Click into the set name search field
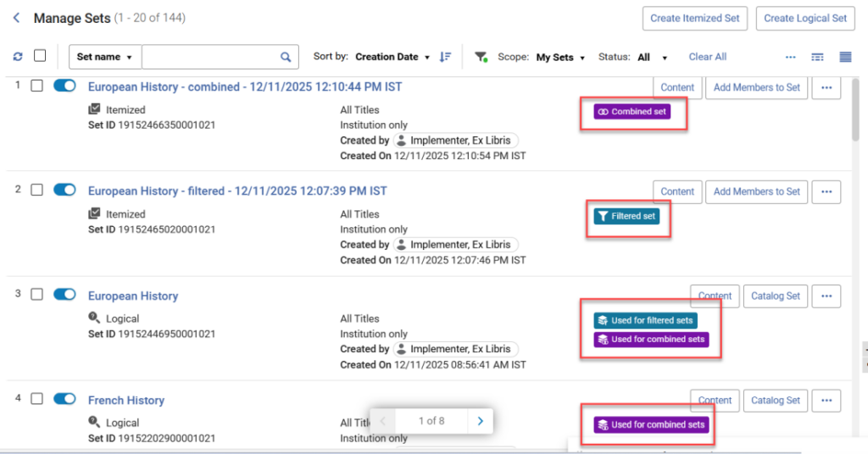This screenshot has height=454, width=868. (209, 57)
